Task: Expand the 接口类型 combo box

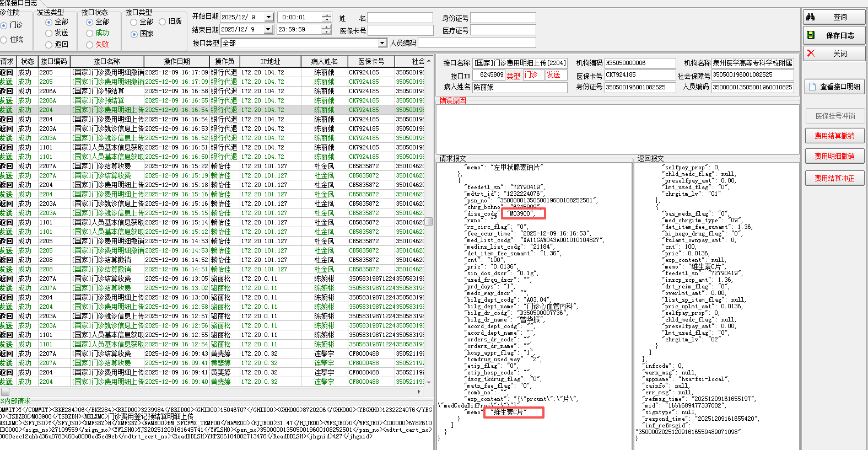Action: [x=382, y=43]
